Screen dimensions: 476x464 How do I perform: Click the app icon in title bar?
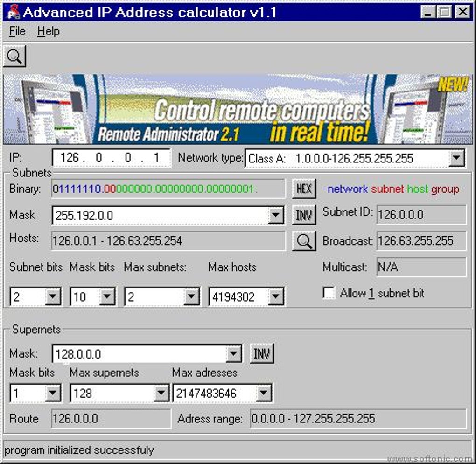click(13, 12)
